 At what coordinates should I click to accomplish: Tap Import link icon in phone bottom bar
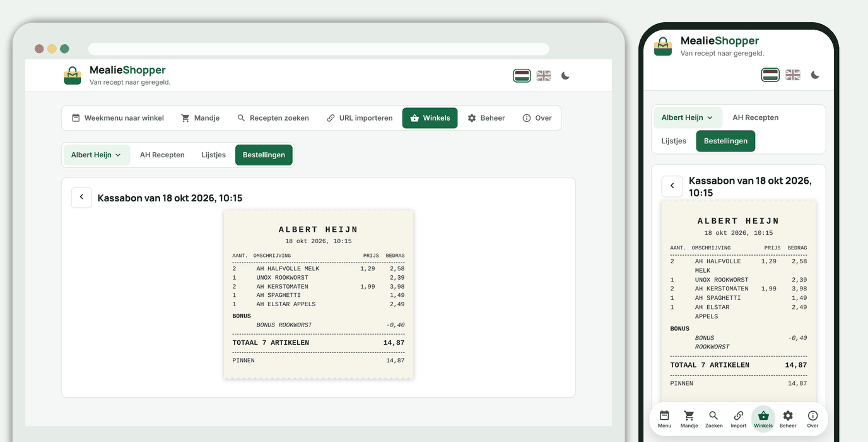739,419
